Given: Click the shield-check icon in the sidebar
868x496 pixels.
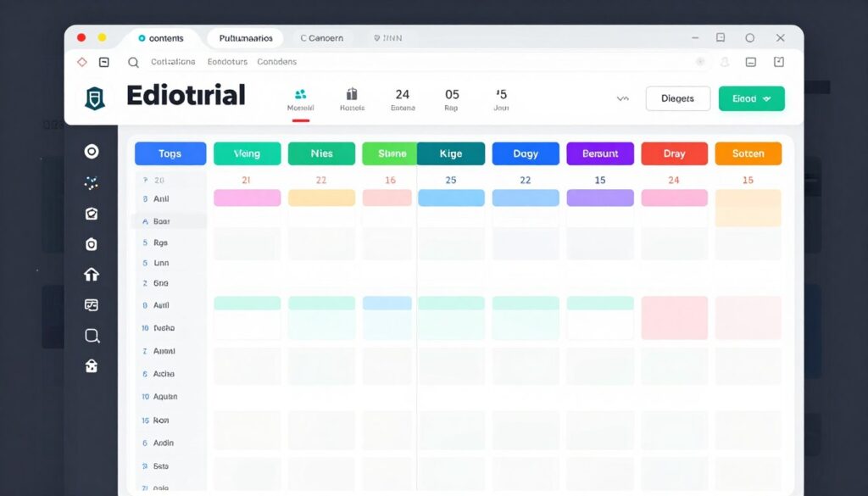Looking at the screenshot, I should click(x=92, y=213).
